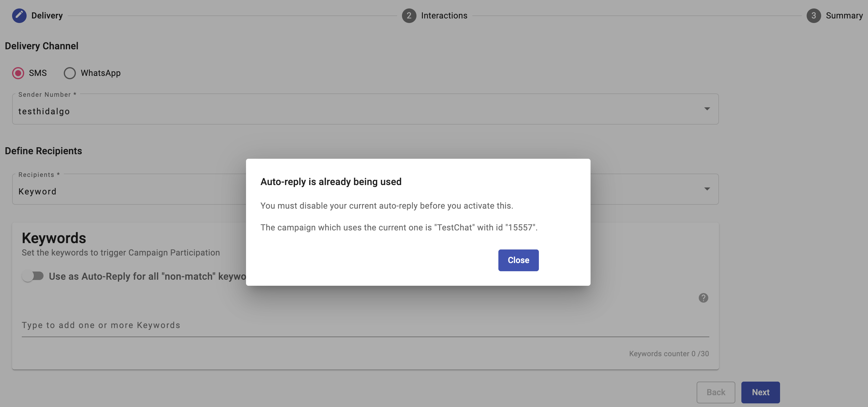Close the auto-reply warning dialog
Viewport: 868px width, 407px height.
518,260
